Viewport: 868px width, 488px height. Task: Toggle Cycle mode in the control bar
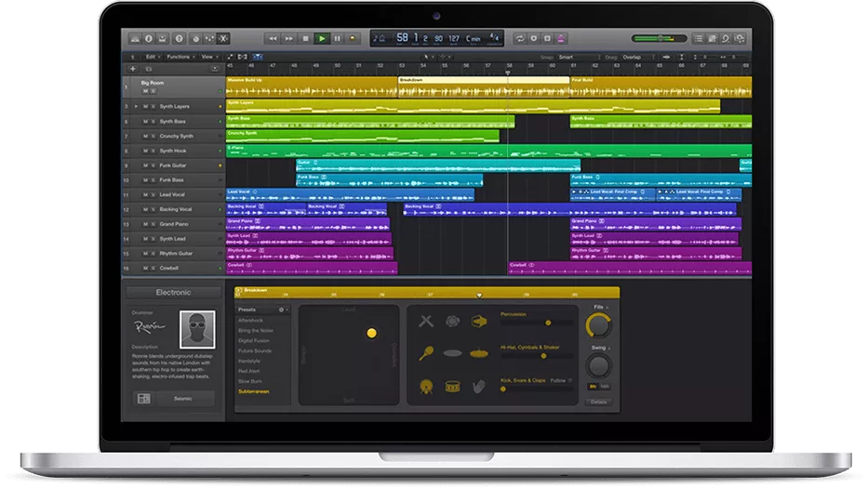(x=520, y=39)
